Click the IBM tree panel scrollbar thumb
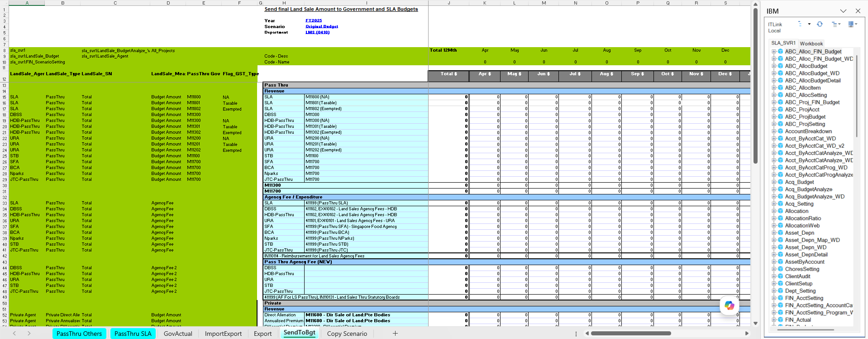The image size is (868, 339). pos(857,95)
